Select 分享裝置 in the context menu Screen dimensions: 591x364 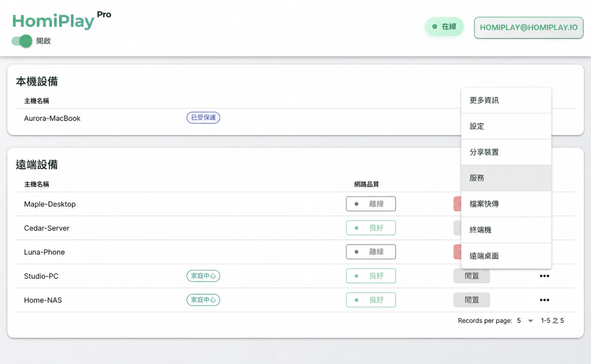pyautogui.click(x=506, y=152)
